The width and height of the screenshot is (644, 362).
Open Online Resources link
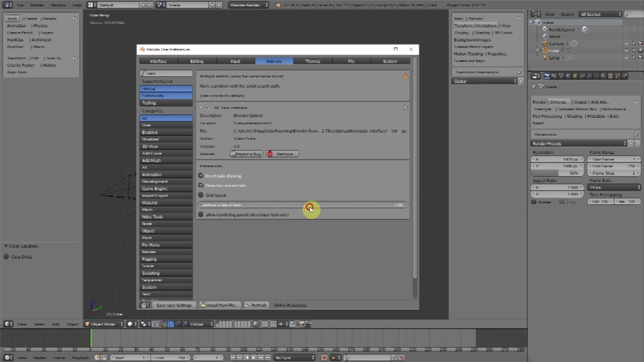click(290, 305)
